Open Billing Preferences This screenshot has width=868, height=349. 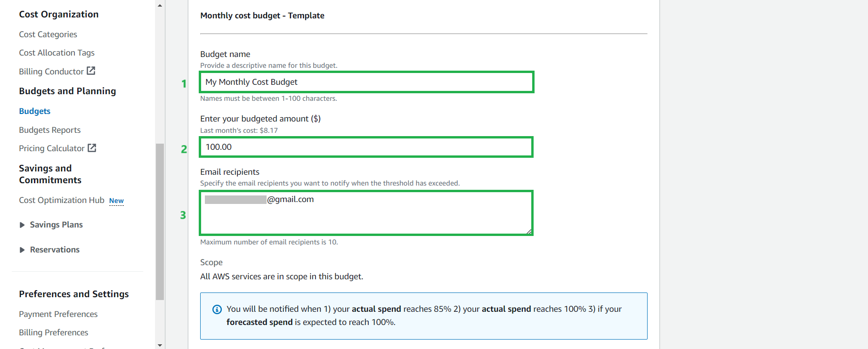click(x=53, y=333)
